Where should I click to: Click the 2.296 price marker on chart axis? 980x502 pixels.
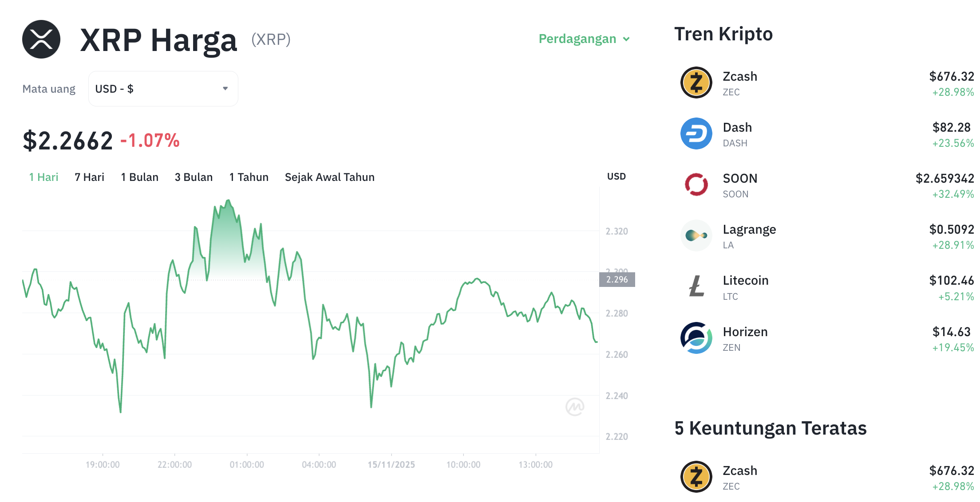click(x=617, y=279)
